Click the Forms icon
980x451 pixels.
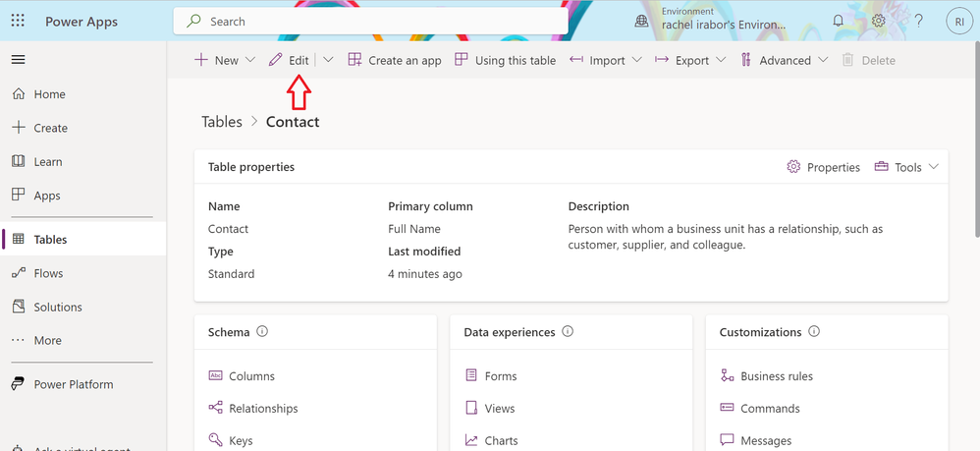(x=471, y=375)
